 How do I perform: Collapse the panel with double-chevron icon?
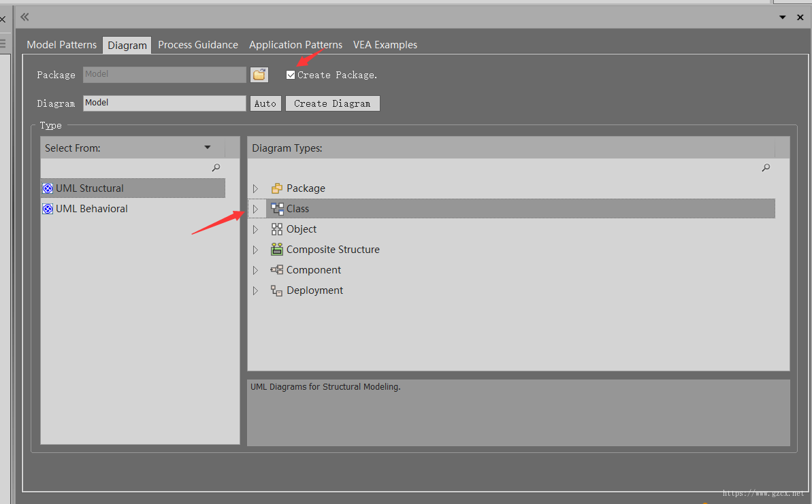coord(25,17)
